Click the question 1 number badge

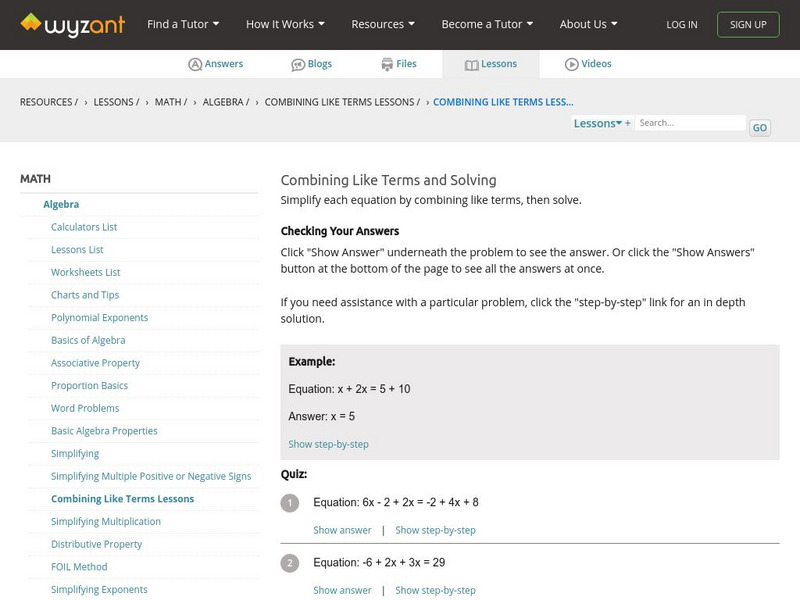(290, 503)
